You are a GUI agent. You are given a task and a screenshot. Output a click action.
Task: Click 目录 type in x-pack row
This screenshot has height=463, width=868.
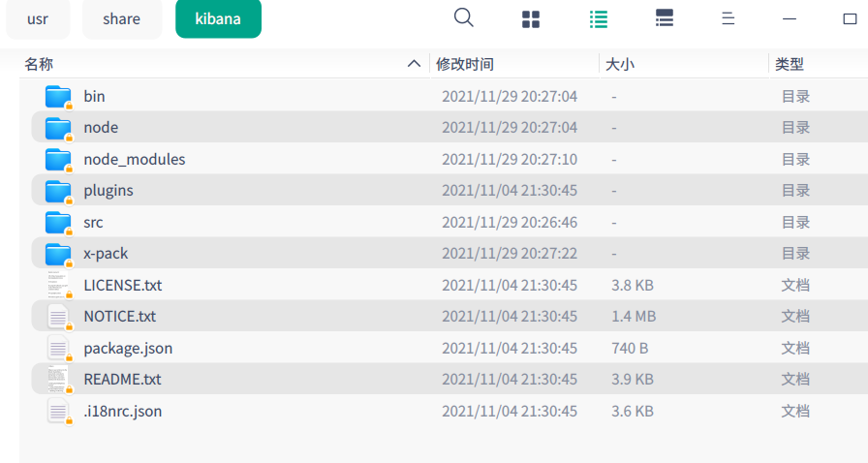pyautogui.click(x=795, y=254)
